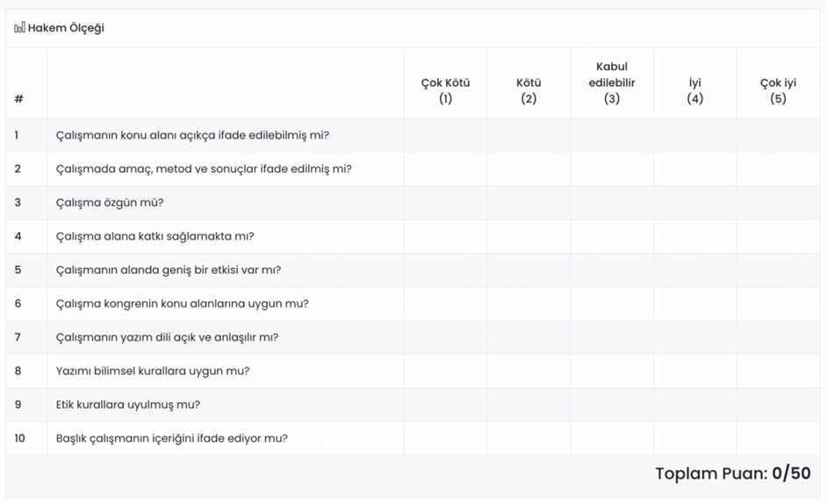Rate question 2 as Çok iyi (5)

[778, 169]
